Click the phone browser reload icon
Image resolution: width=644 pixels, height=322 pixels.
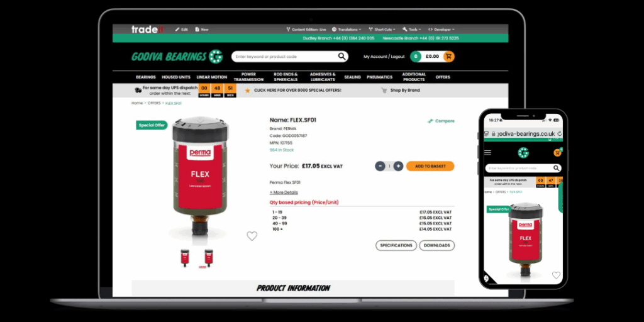(559, 134)
